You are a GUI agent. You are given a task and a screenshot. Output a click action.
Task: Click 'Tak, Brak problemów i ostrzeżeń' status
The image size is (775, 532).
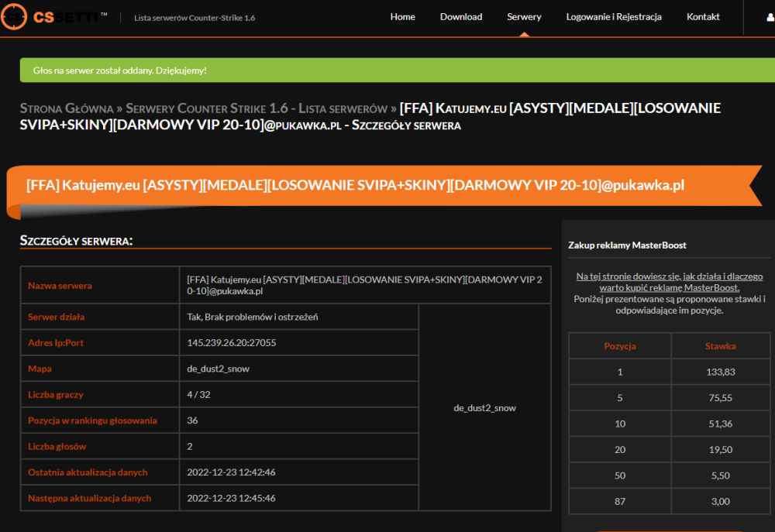point(252,317)
